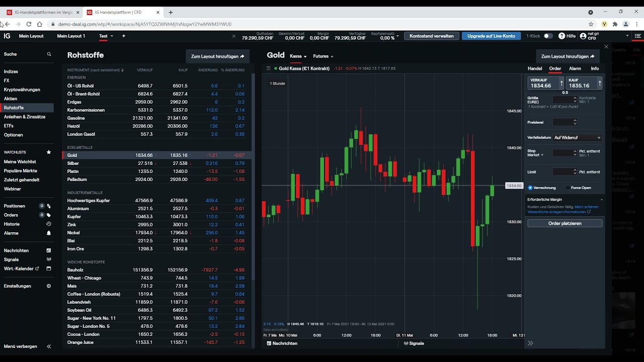Click the user account avatar icon
This screenshot has width=644, height=362.
(583, 36)
